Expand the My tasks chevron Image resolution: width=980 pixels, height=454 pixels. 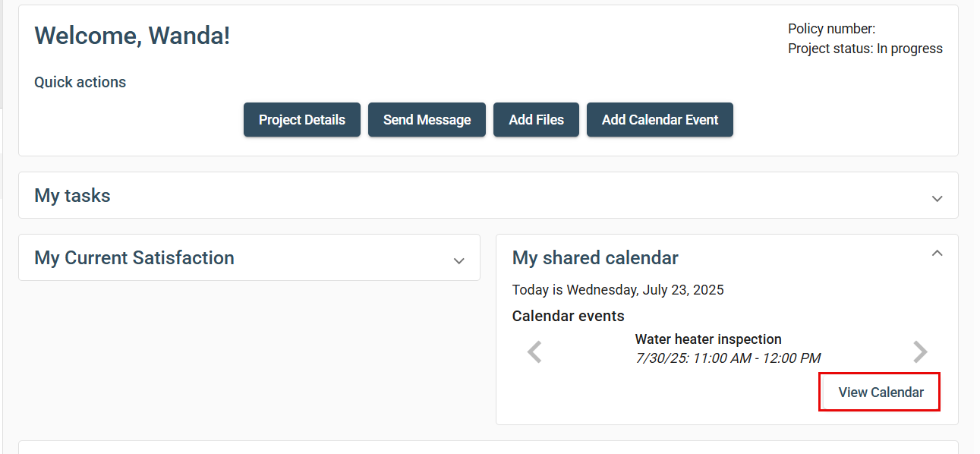937,198
